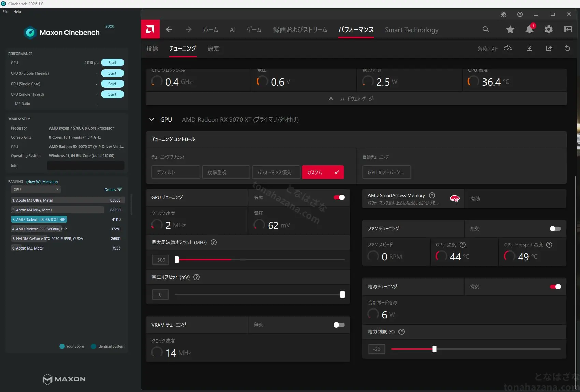Disable the GPU チューニング toggle
Viewport: 580px width, 392px height.
(339, 197)
